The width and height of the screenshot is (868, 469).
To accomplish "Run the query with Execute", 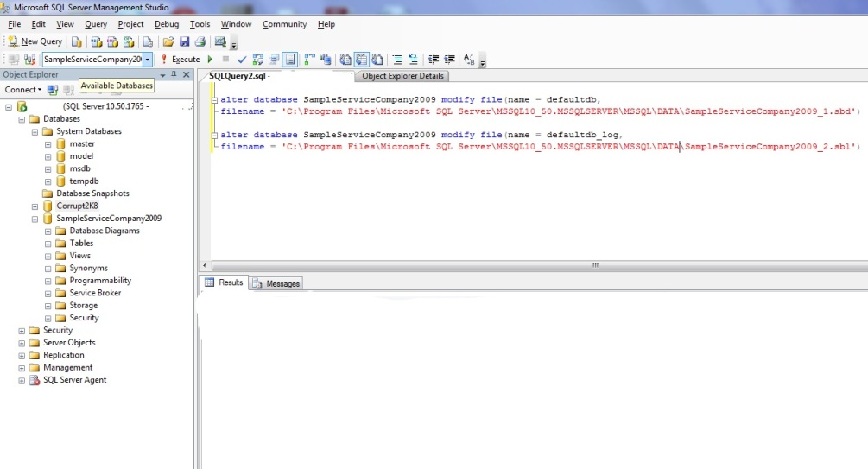I will pos(181,60).
